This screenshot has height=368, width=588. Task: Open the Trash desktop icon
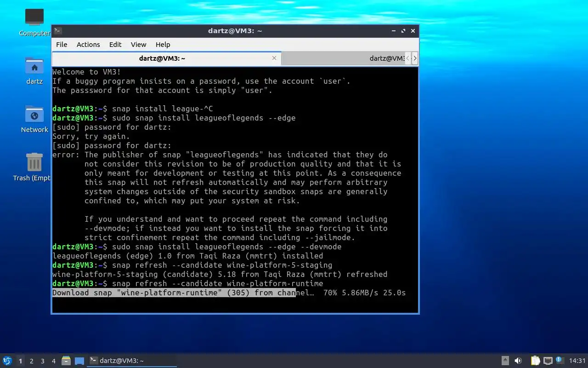(34, 162)
